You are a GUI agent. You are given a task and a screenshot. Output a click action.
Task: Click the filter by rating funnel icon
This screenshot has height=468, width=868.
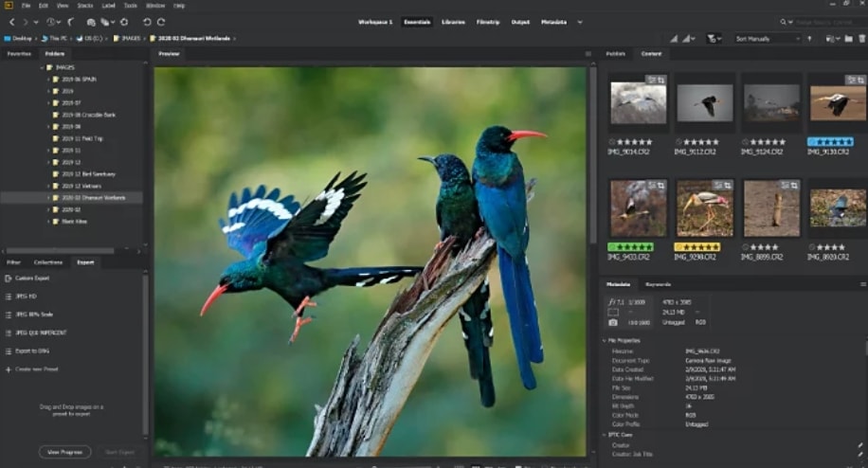(x=712, y=39)
